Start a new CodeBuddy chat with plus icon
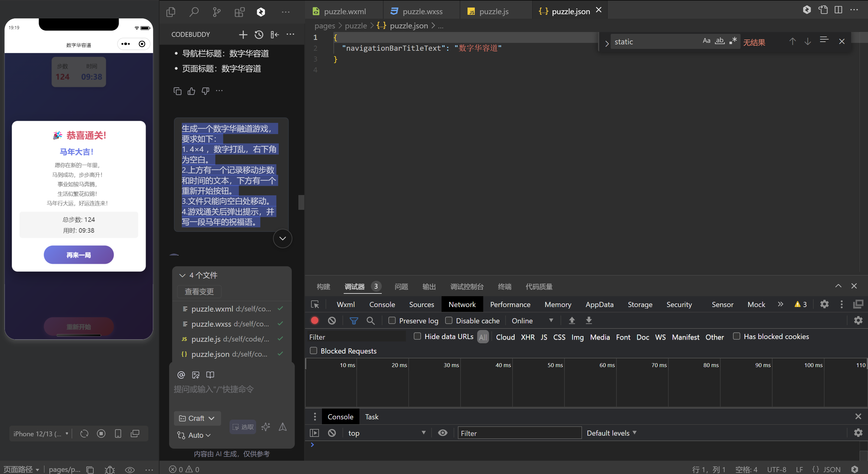The width and height of the screenshot is (868, 474). (243, 34)
